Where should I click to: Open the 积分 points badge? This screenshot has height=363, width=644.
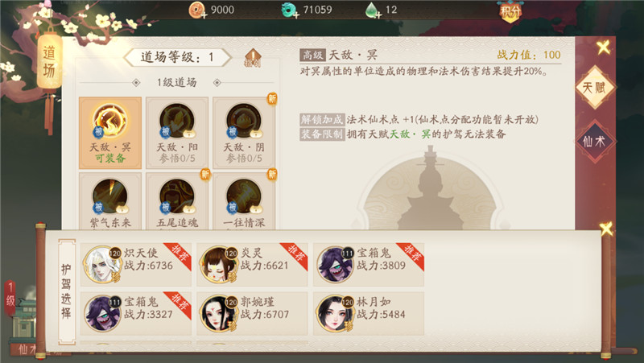pos(510,11)
